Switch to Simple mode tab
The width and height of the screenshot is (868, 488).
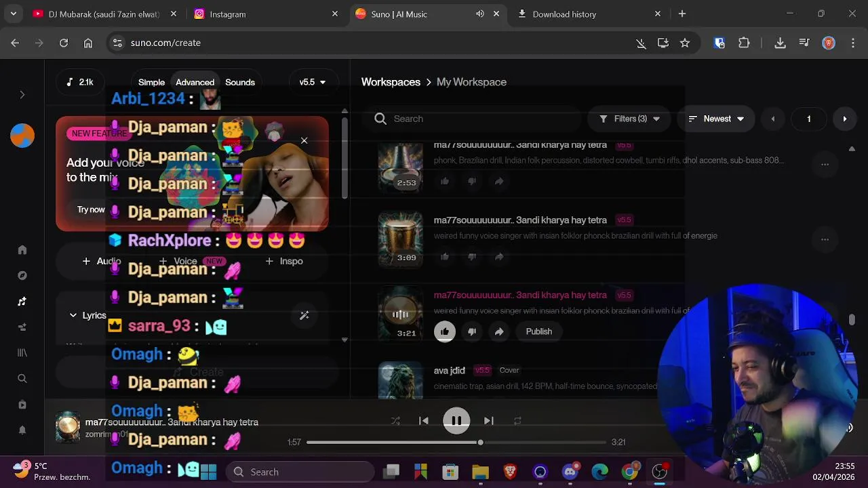151,82
